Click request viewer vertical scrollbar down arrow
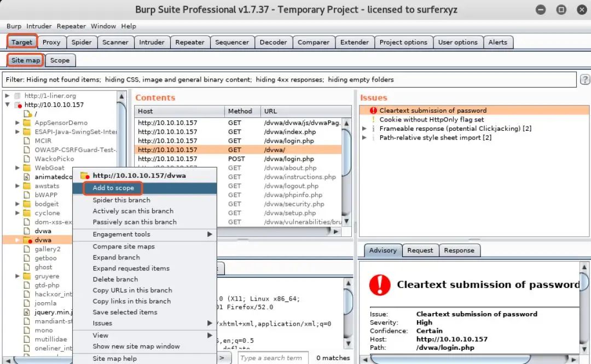The image size is (591, 364). 348,344
